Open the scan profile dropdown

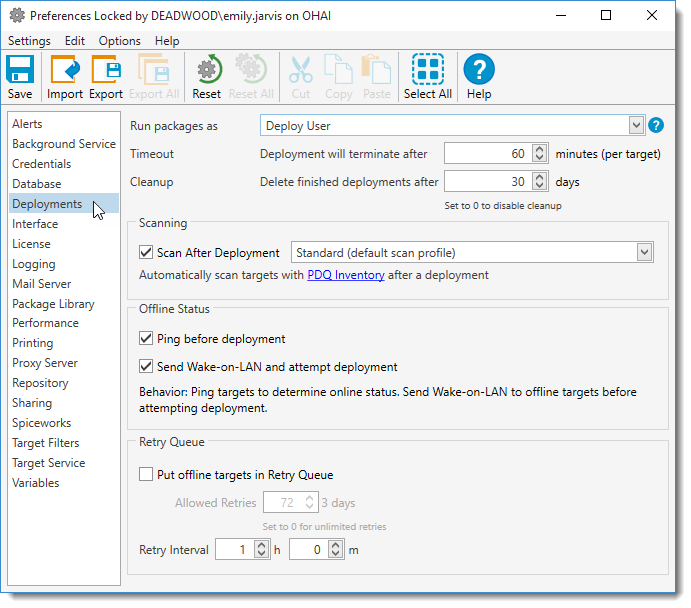coord(644,253)
